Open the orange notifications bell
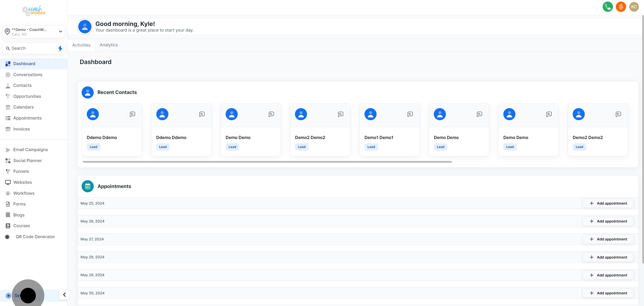Viewport: 644px width, 306px height. 621,7
